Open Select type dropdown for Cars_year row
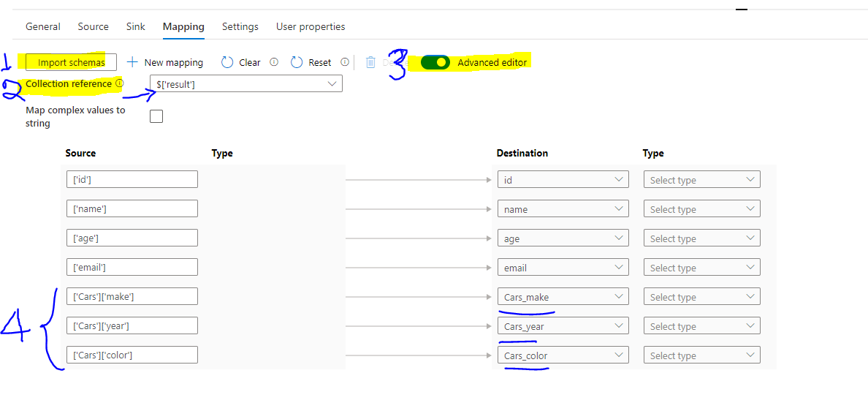This screenshot has height=403, width=868. pyautogui.click(x=701, y=326)
